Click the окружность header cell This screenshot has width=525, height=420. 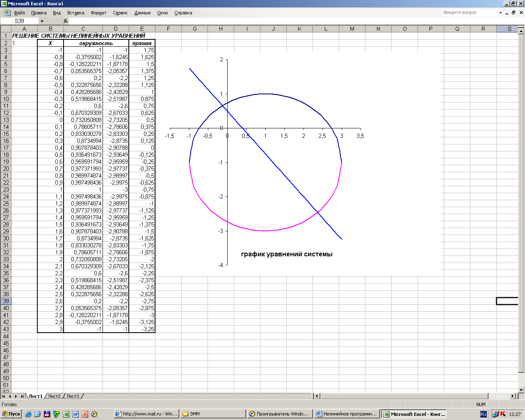[96, 43]
